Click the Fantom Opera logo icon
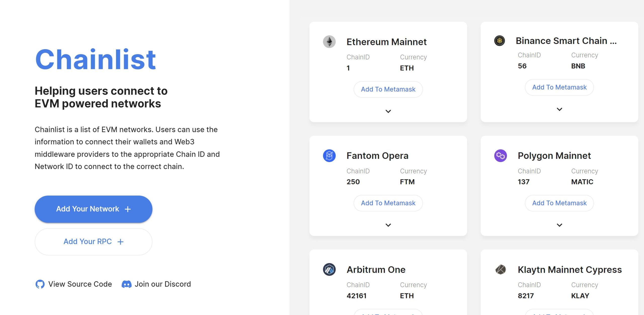Image resolution: width=644 pixels, height=315 pixels. 329,156
